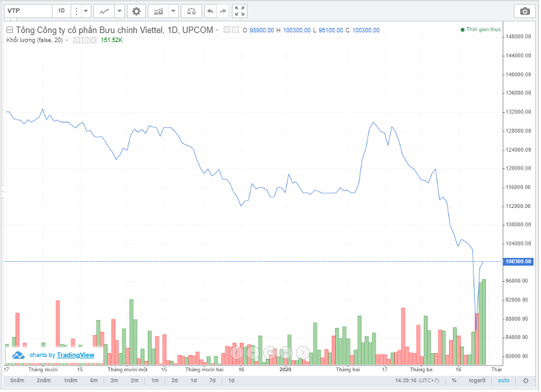Open the three-dot interval menu icon
Screen dimensions: 541x392
(x=76, y=12)
